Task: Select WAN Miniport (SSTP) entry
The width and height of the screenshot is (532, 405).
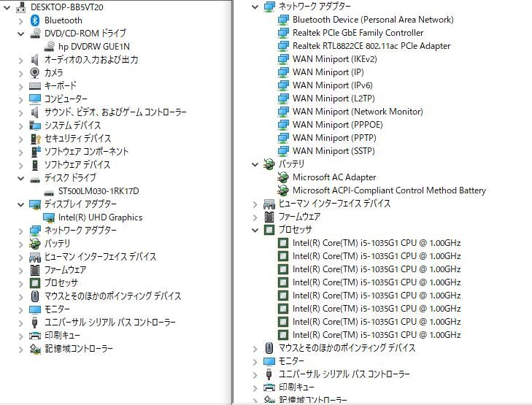Action: (334, 151)
